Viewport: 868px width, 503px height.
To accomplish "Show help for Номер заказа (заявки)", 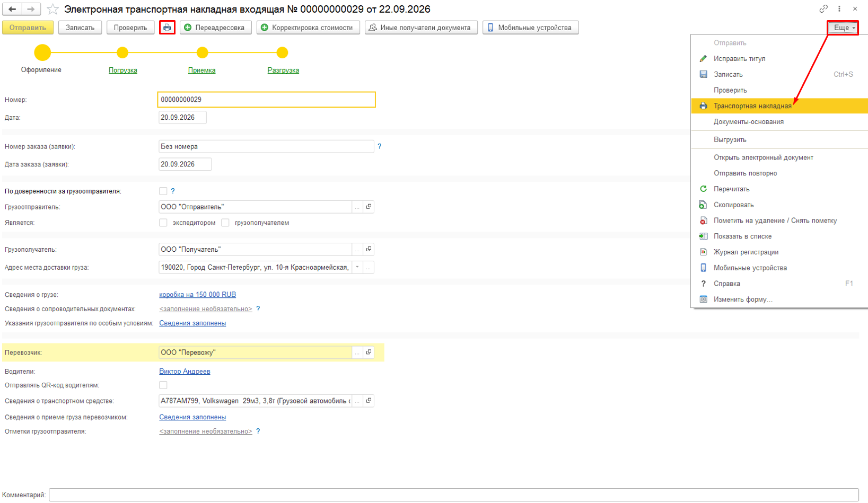I will (x=380, y=146).
